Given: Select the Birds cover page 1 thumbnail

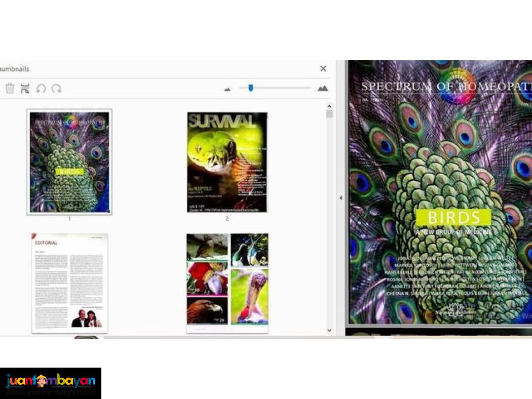Looking at the screenshot, I should point(69,162).
